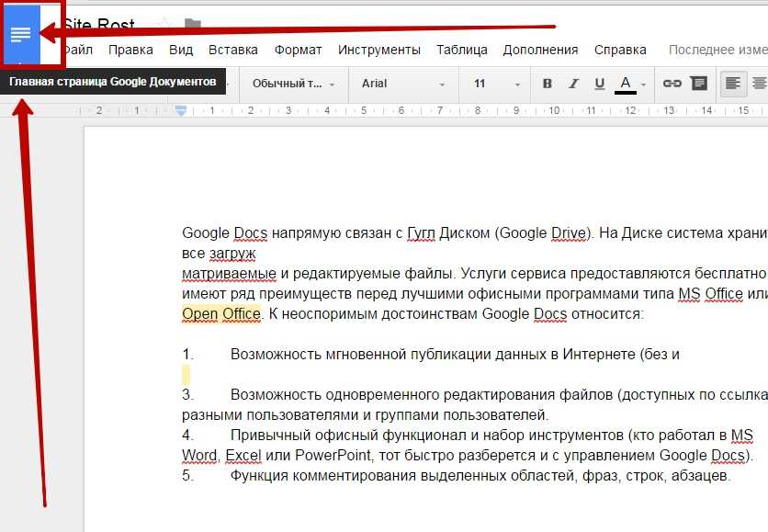Viewport: 768px width, 532px height.
Task: Click the move-to-folder icon beside title
Action: (192, 25)
